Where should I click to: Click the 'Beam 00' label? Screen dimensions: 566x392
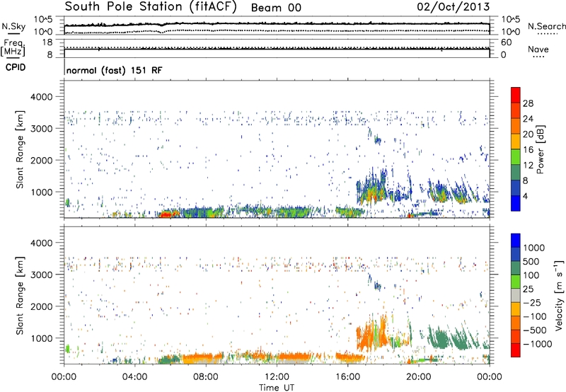point(276,8)
